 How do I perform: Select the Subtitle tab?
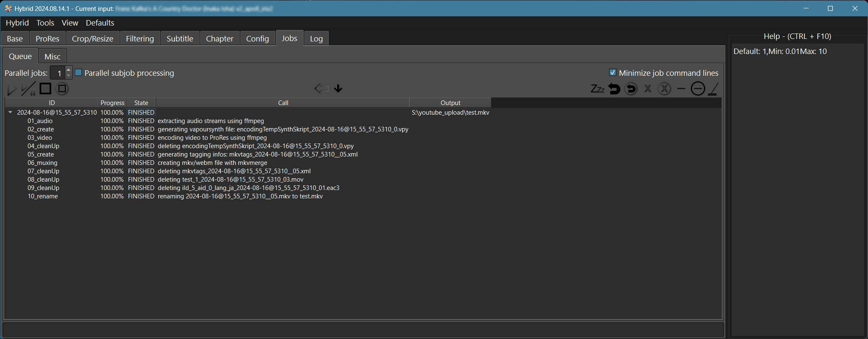[x=180, y=39]
